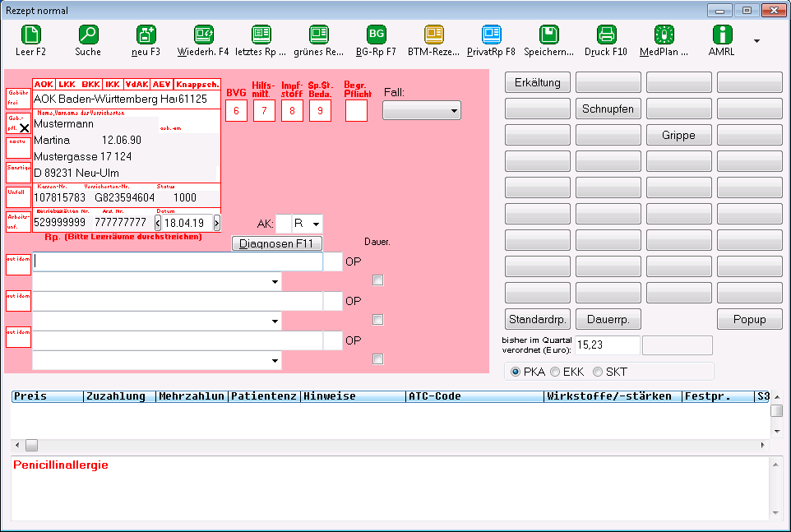The image size is (791, 532).
Task: Tick the first Dauer checkbox
Action: point(378,280)
